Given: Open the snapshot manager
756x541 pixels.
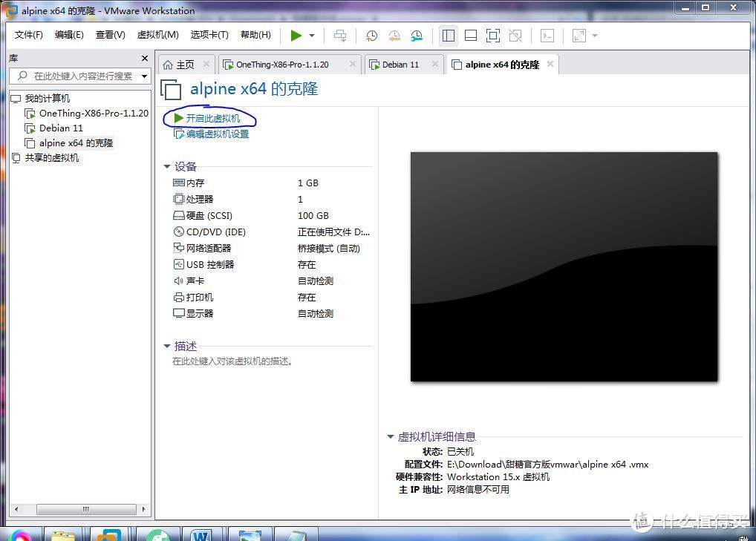Looking at the screenshot, I should tap(417, 35).
